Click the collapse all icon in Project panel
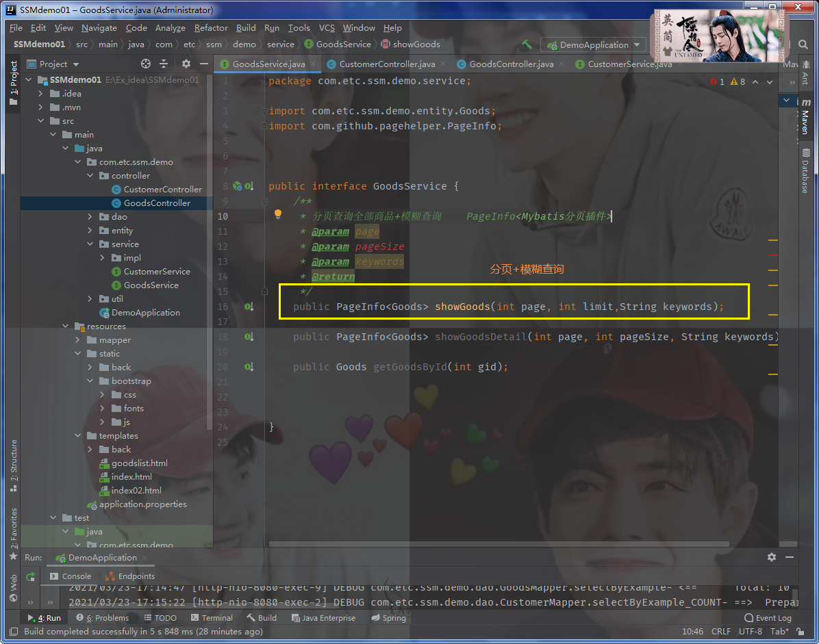Image resolution: width=819 pixels, height=644 pixels. pyautogui.click(x=164, y=64)
